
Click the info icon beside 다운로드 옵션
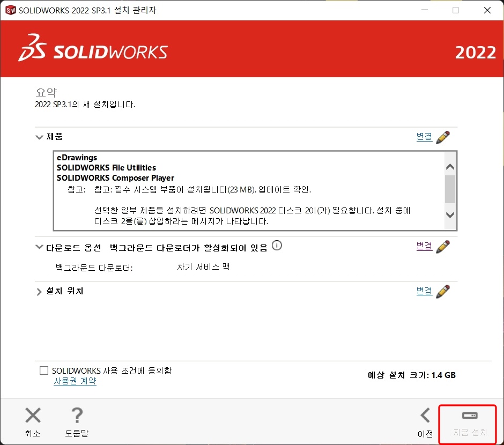coord(277,246)
